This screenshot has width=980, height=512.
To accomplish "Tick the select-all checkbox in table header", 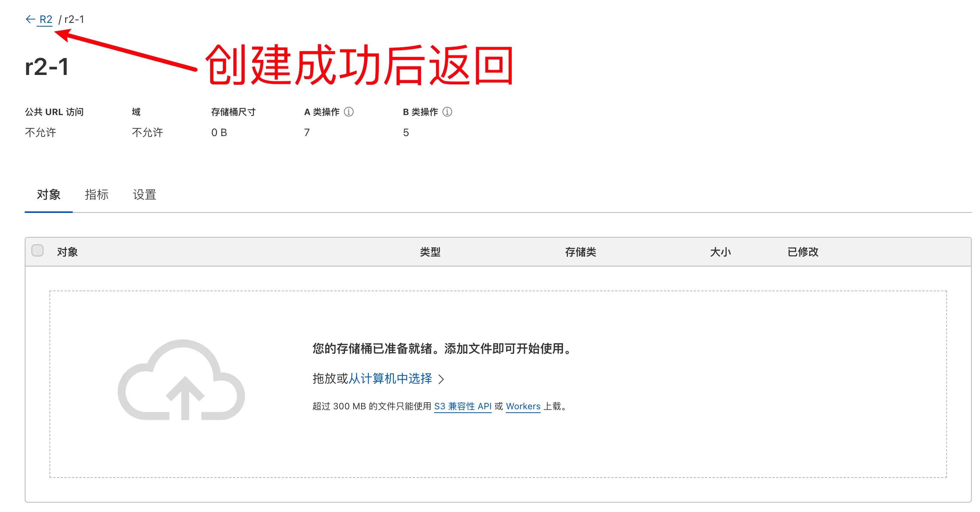I will [37, 250].
